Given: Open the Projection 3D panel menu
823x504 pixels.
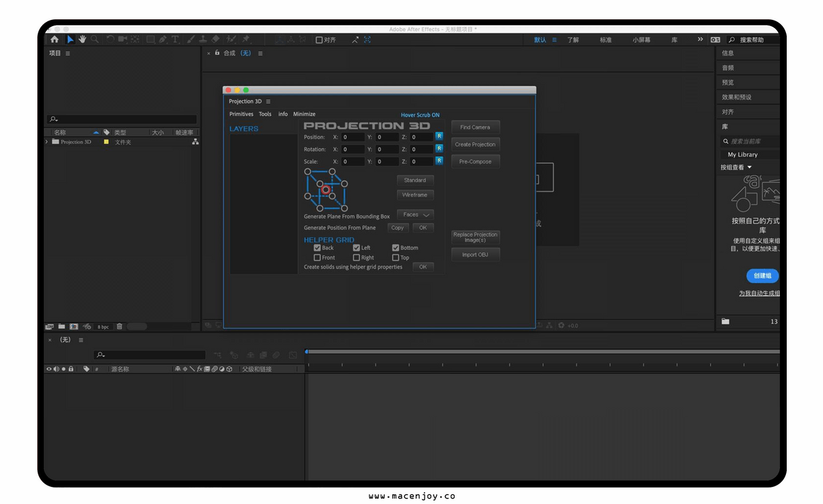Looking at the screenshot, I should click(268, 101).
